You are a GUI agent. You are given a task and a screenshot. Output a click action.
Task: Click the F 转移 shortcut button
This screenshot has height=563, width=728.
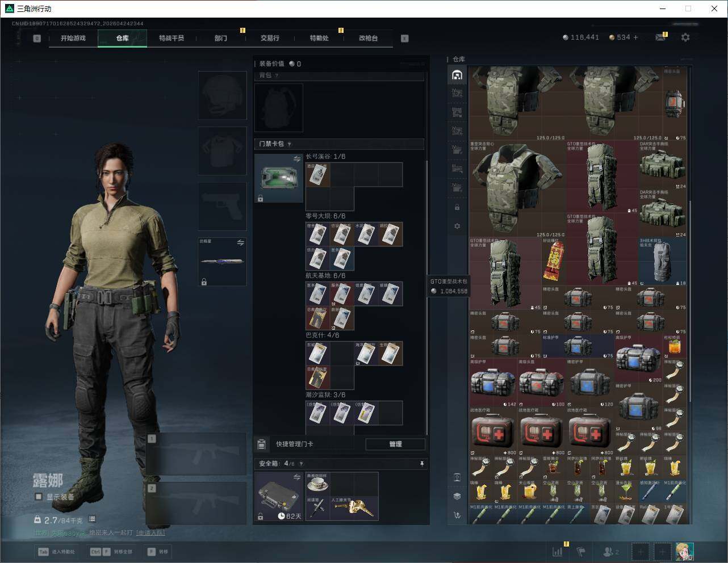click(x=158, y=552)
